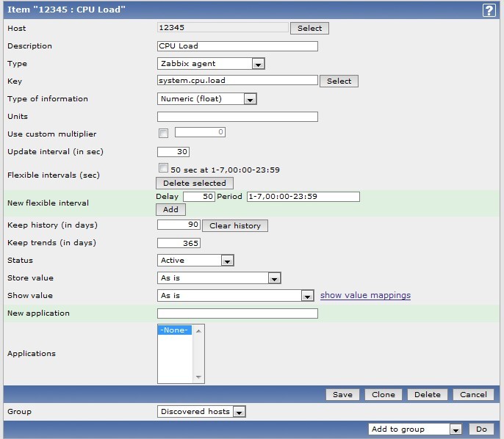
Task: Open the show value mappings link
Action: [365, 295]
